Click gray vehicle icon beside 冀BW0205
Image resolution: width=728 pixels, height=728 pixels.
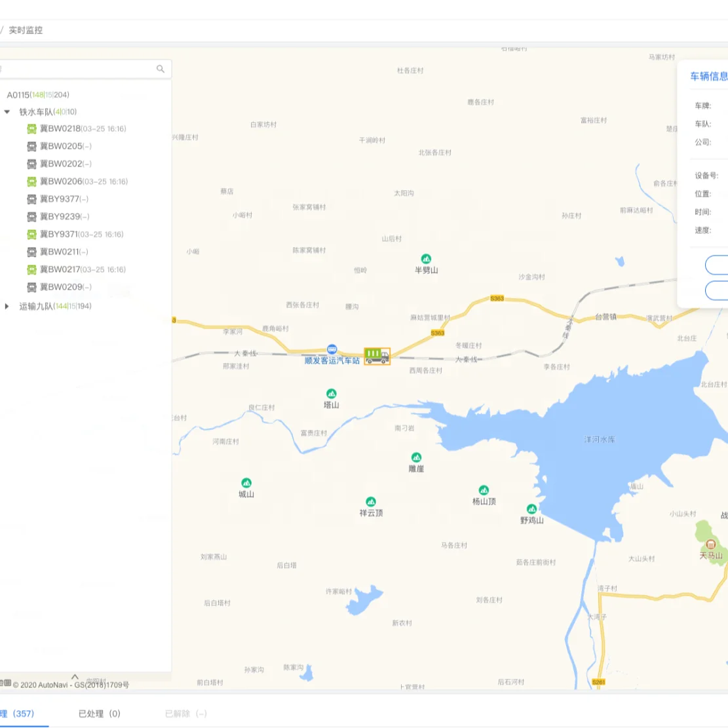[31, 147]
